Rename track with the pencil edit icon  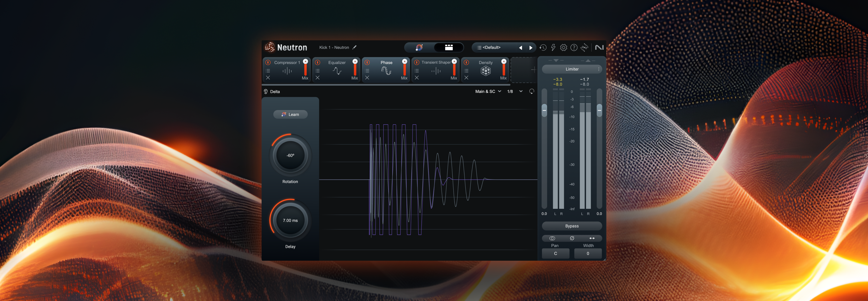click(x=355, y=47)
